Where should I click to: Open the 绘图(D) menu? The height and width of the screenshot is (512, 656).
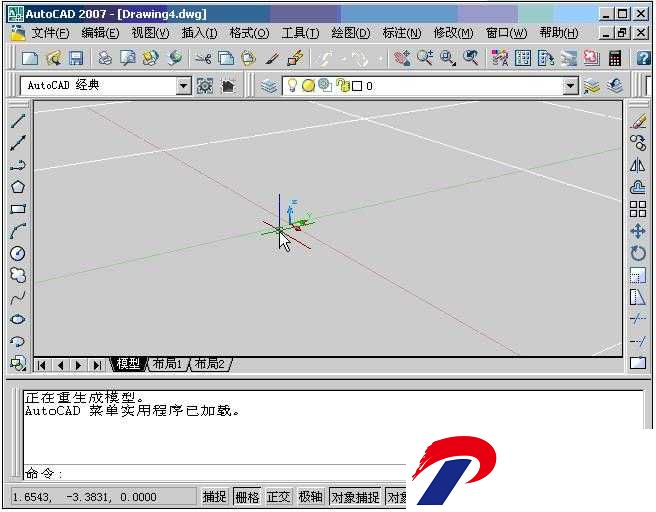[351, 33]
